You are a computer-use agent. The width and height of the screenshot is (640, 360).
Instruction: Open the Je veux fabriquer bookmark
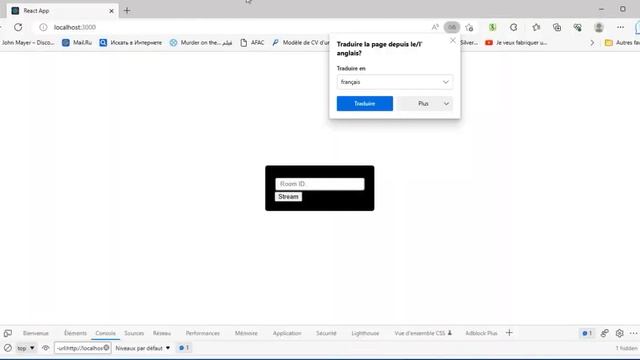516,42
